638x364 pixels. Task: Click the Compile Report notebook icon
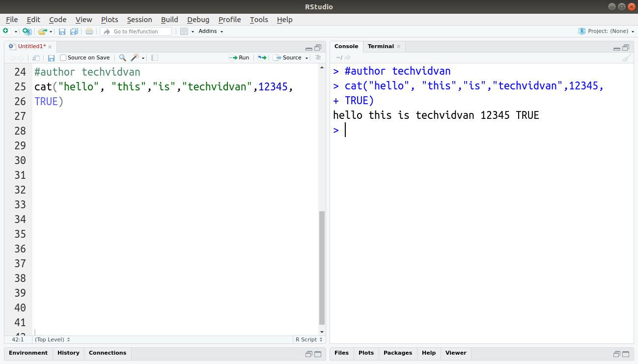point(155,57)
